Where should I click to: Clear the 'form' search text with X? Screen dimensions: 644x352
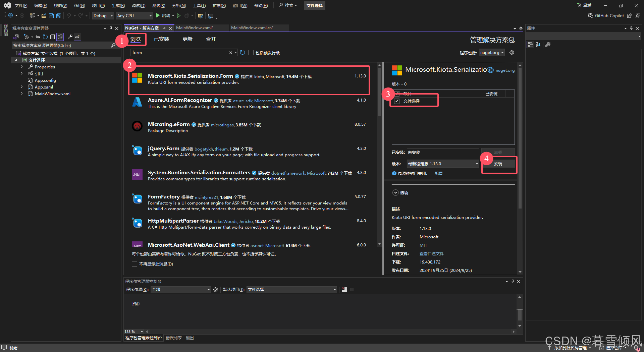(x=230, y=53)
